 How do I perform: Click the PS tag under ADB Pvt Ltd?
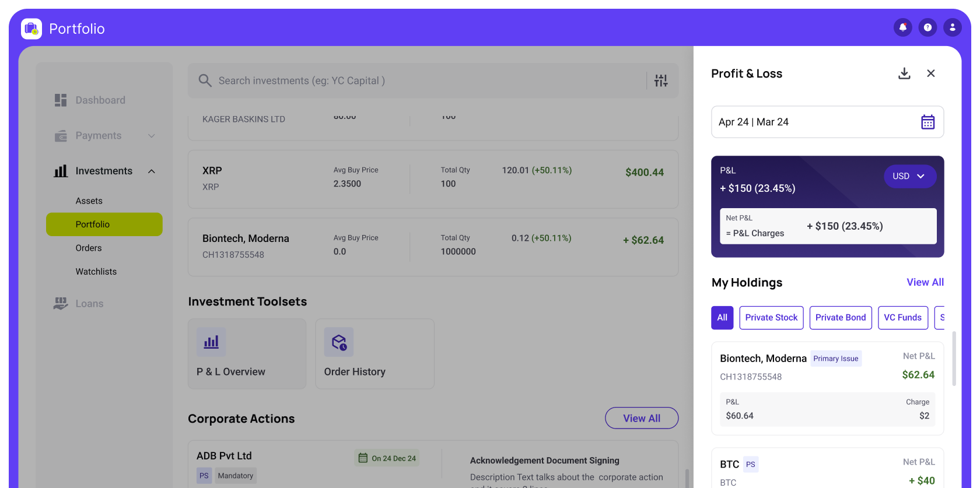pos(204,476)
